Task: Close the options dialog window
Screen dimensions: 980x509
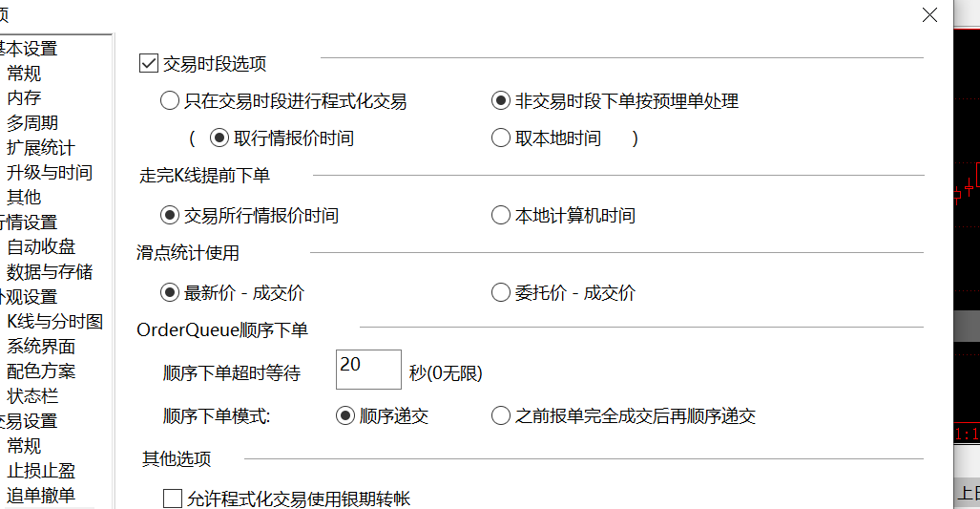Action: pos(930,14)
